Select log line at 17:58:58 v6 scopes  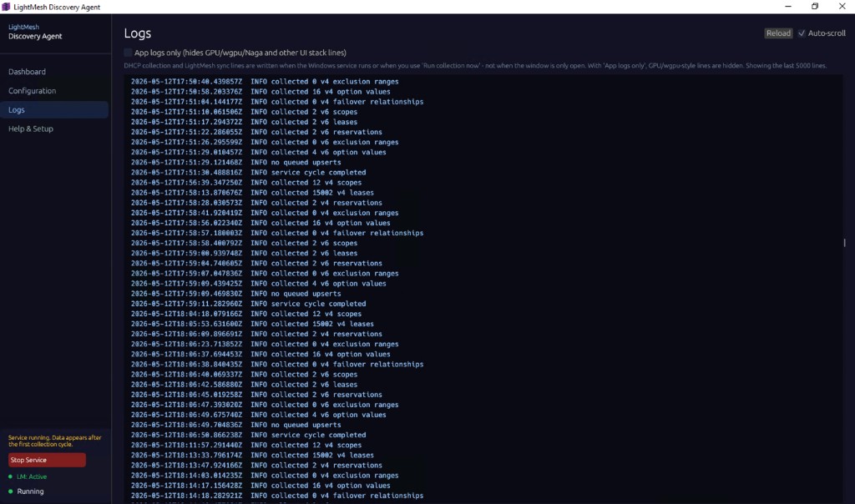click(x=245, y=243)
